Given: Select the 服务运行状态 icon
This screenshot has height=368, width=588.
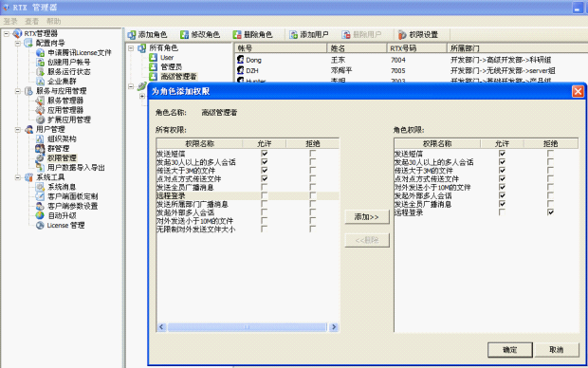Looking at the screenshot, I should tap(40, 72).
